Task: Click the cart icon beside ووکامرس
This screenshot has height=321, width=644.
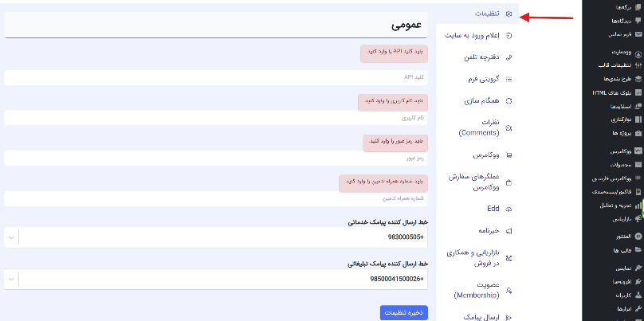Action: pos(509,155)
